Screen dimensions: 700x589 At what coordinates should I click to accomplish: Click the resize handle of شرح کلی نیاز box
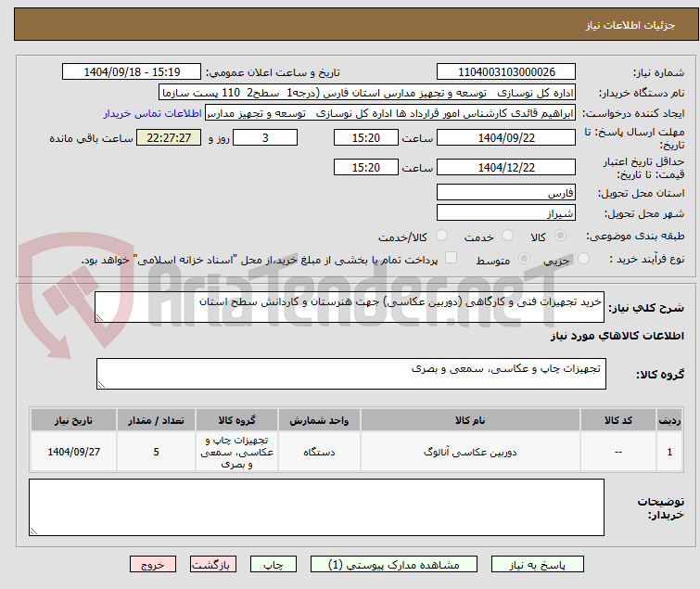[x=99, y=318]
